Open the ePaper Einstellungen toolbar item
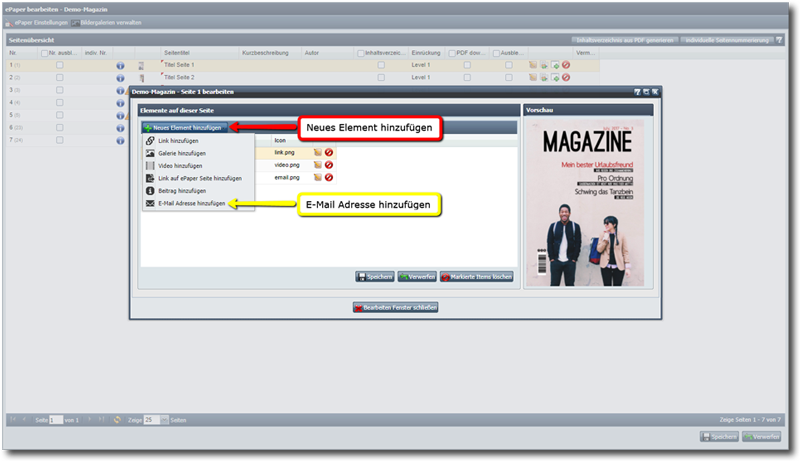Screen dimensions: 800x461 click(36, 23)
